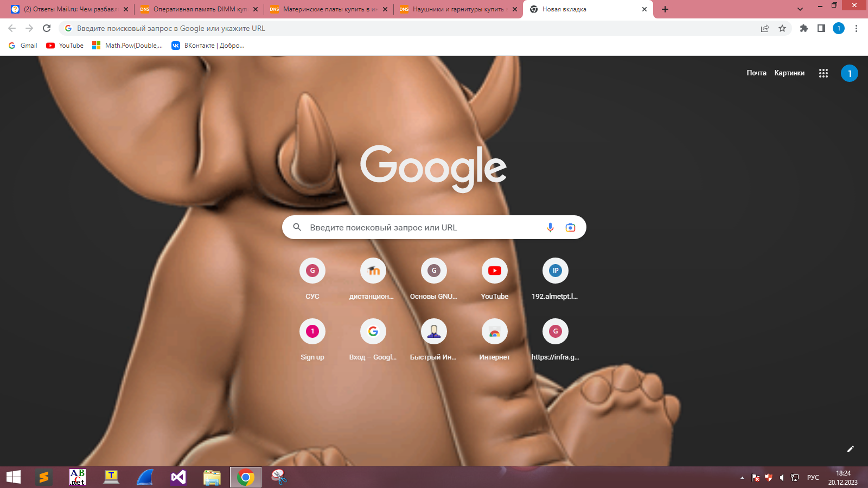Reload the current page
Viewport: 868px width, 488px height.
(x=47, y=28)
